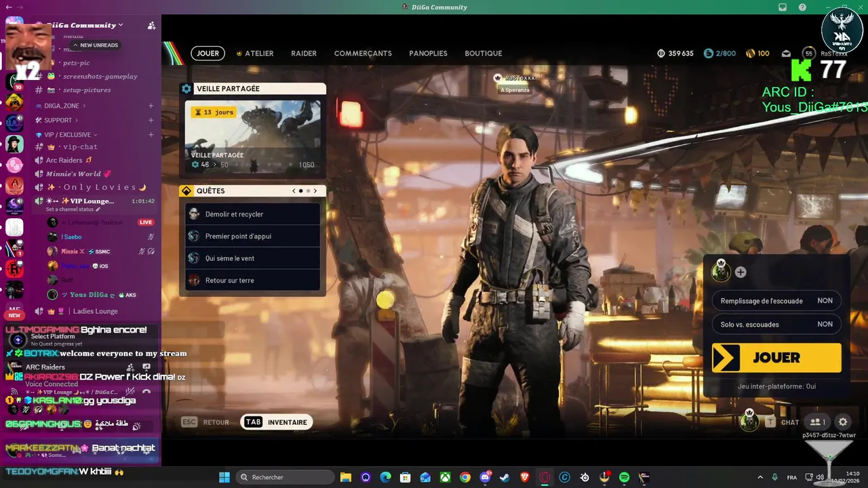Click the blue token icon showing 2/800
This screenshot has width=868, height=488.
tap(709, 54)
